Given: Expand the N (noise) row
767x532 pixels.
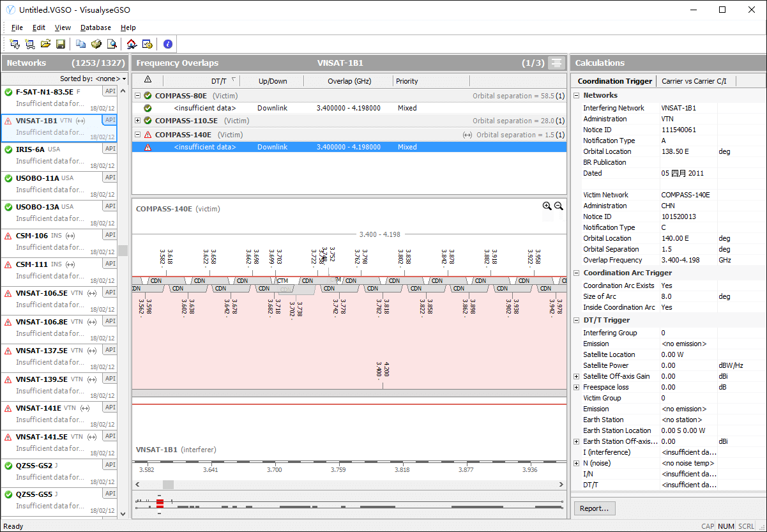Looking at the screenshot, I should point(577,463).
